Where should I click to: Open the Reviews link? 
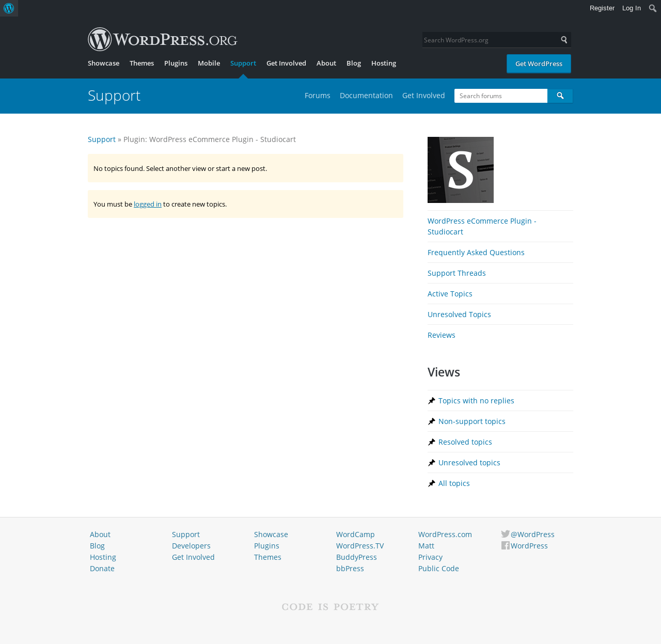tap(442, 335)
